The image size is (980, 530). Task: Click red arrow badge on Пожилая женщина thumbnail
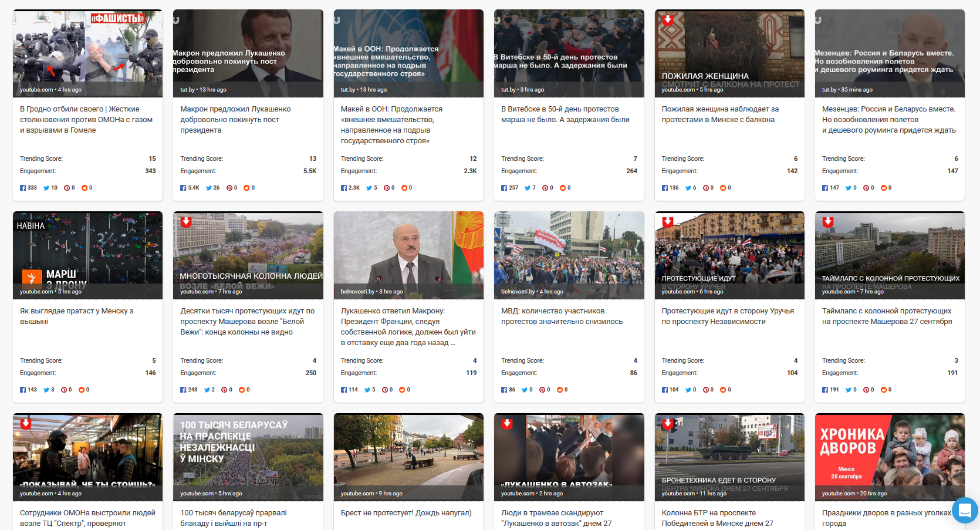pyautogui.click(x=667, y=20)
